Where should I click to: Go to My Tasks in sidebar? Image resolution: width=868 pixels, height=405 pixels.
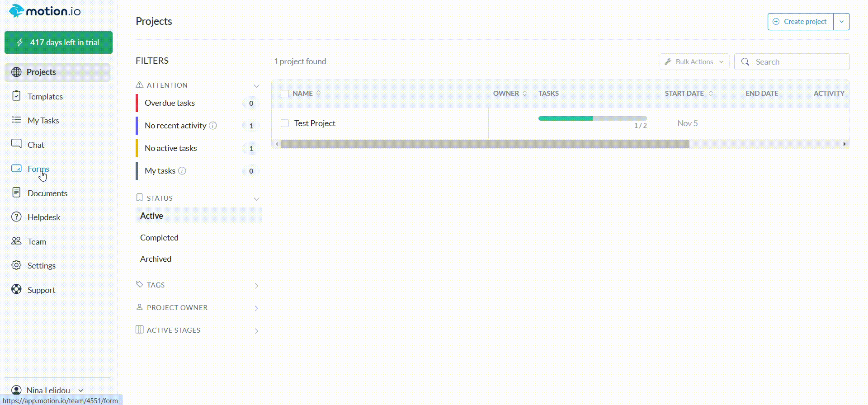point(43,121)
